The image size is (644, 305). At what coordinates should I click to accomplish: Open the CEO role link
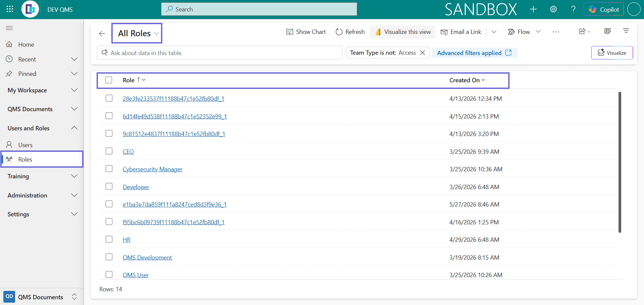(128, 151)
